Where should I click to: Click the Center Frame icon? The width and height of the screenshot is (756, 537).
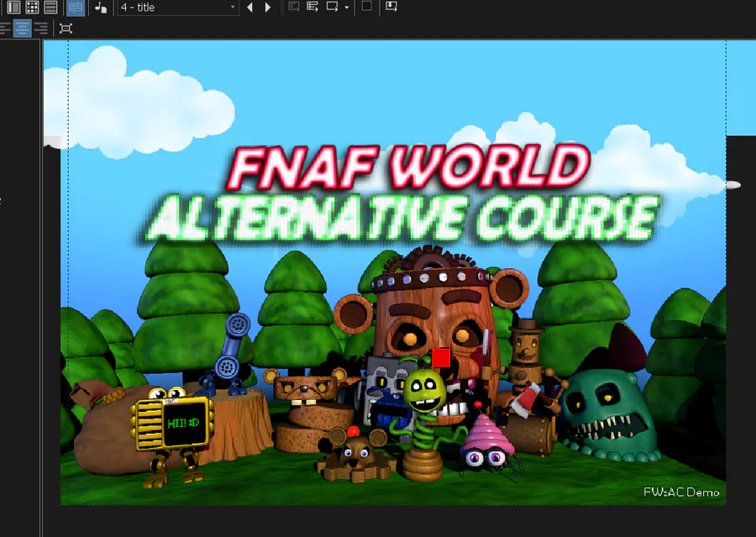pyautogui.click(x=66, y=28)
